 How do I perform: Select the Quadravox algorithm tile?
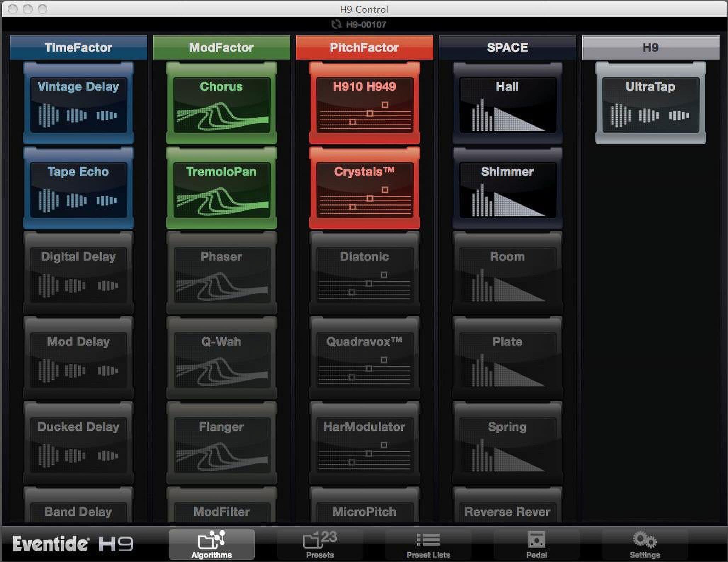pyautogui.click(x=364, y=358)
